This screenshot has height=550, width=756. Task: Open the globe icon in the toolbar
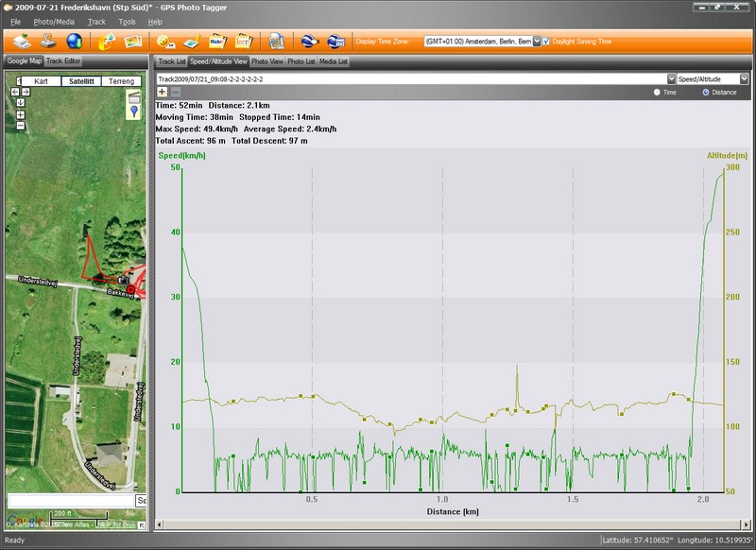pyautogui.click(x=74, y=42)
